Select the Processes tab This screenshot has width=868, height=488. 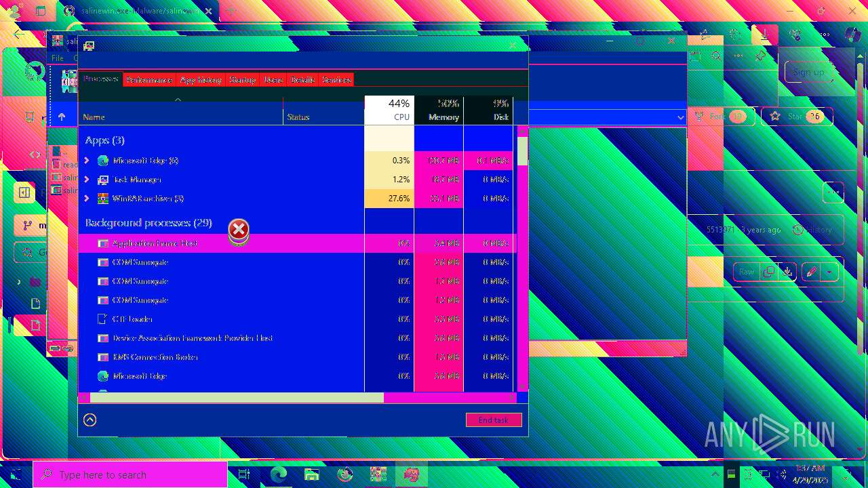tap(101, 79)
